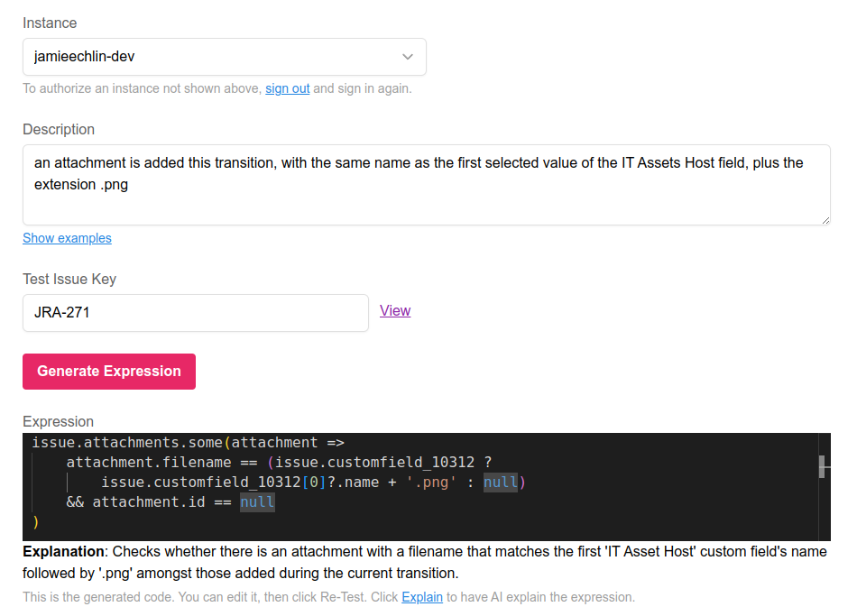Open Show examples

point(67,237)
